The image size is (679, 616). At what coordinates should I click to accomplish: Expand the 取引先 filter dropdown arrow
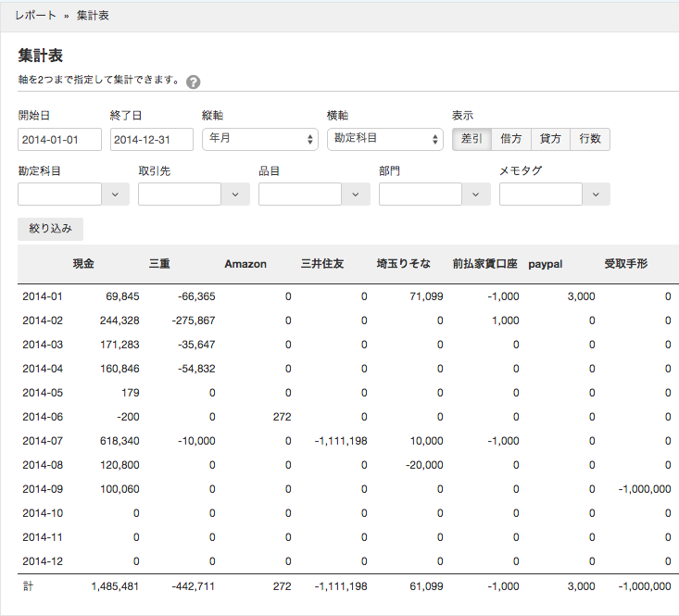[235, 194]
